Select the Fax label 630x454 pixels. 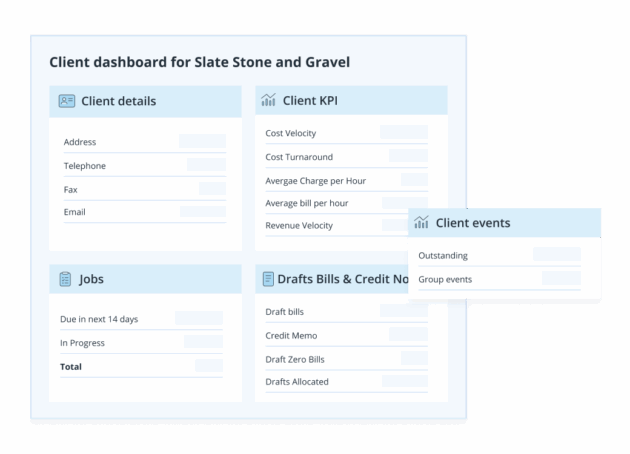pyautogui.click(x=70, y=189)
